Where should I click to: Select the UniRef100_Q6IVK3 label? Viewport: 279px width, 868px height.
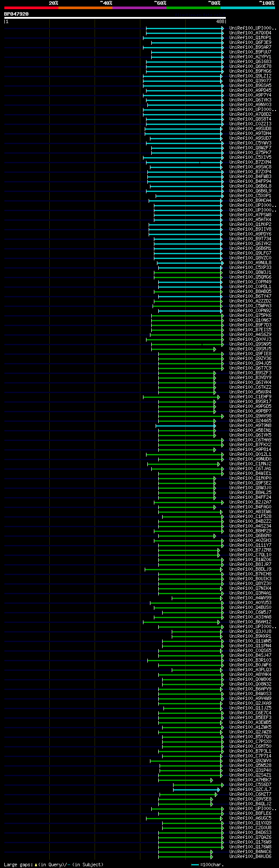pyautogui.click(x=250, y=100)
